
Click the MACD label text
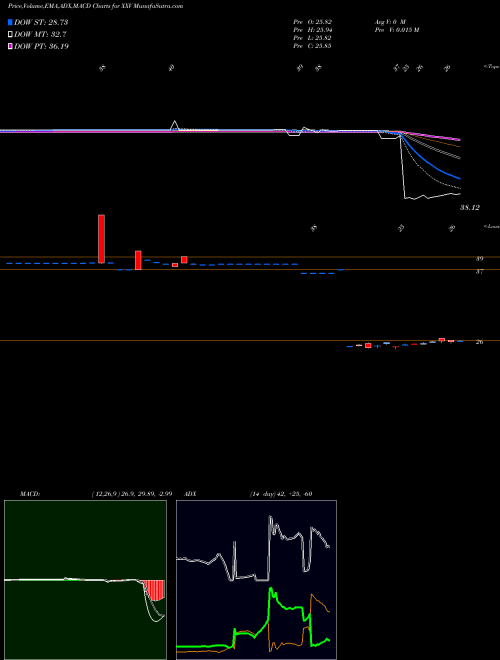tap(30, 494)
